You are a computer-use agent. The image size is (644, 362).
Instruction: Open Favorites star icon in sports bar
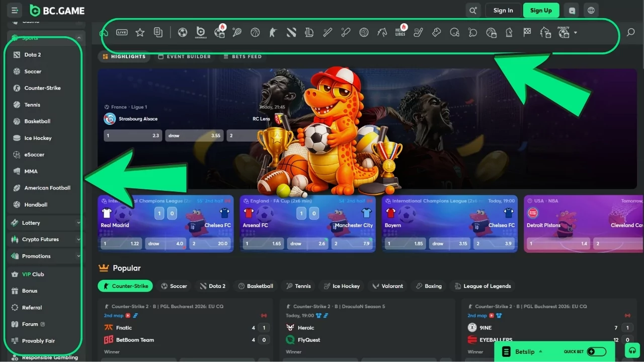click(x=140, y=32)
